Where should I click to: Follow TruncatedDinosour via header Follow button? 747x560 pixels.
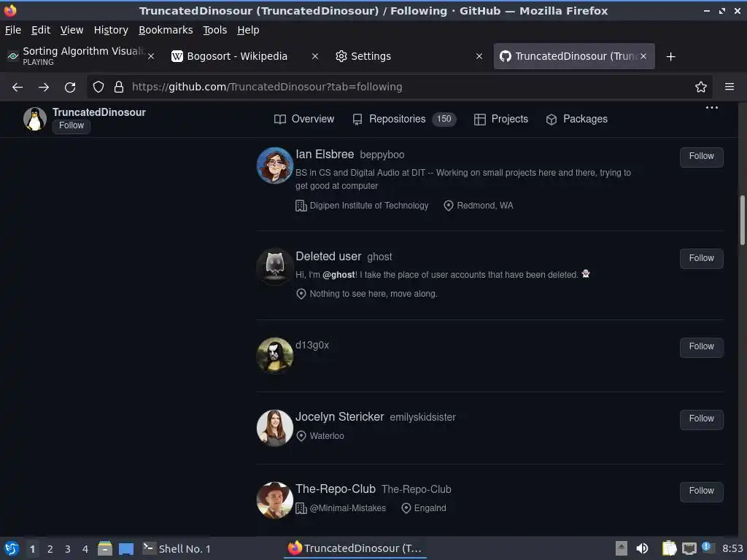(x=71, y=125)
